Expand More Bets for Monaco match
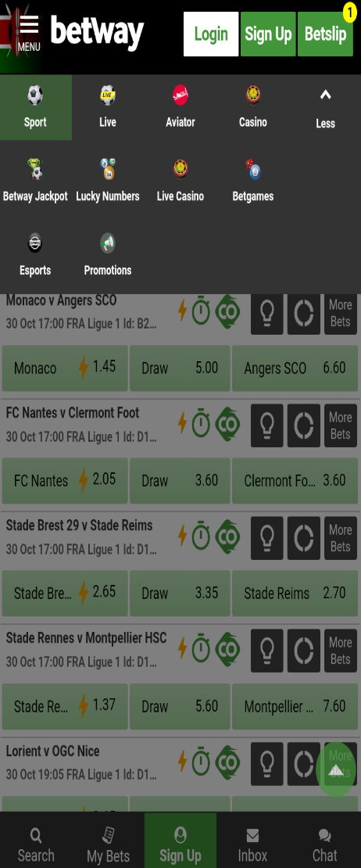 pyautogui.click(x=341, y=314)
